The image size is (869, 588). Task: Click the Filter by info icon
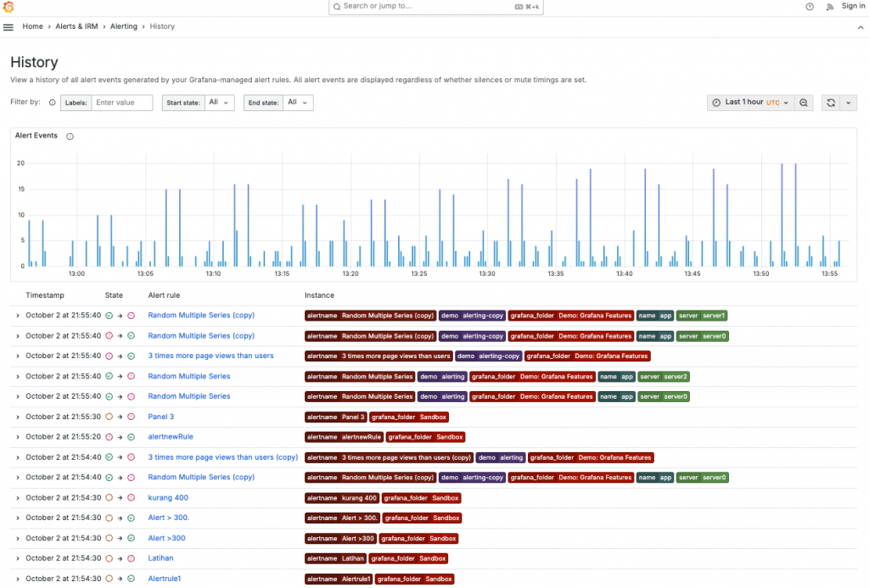[52, 103]
